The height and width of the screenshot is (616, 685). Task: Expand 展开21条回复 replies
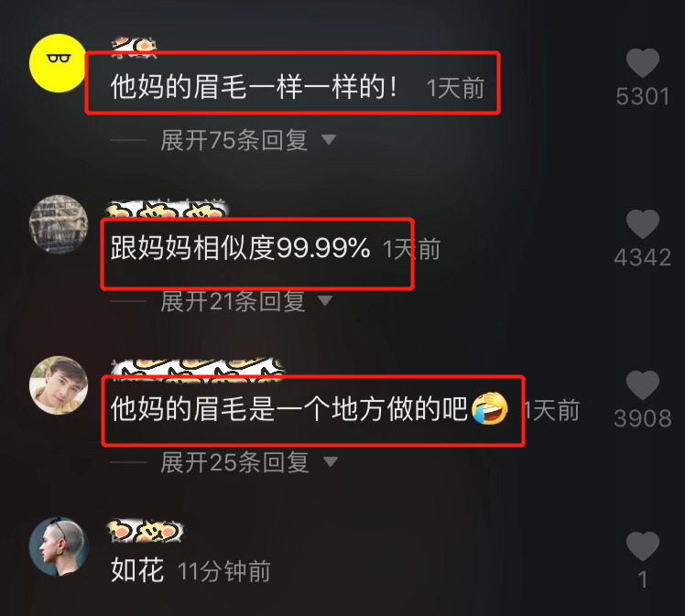pyautogui.click(x=233, y=301)
